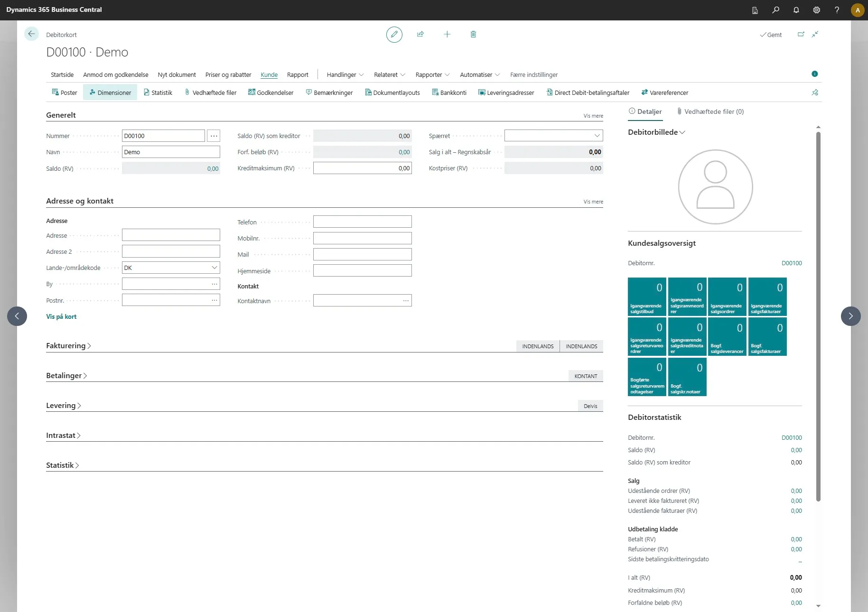This screenshot has height=612, width=868.
Task: Click Vis på kort link
Action: (x=61, y=316)
